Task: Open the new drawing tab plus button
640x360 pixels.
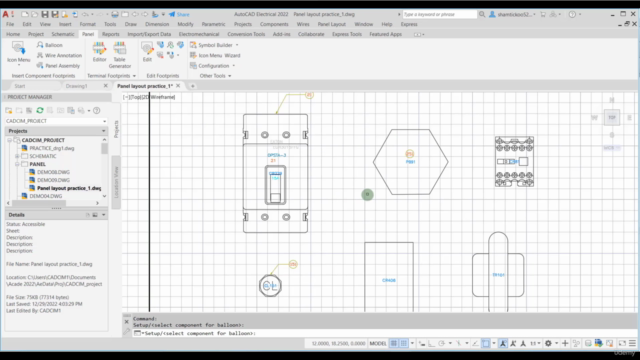Action: point(193,86)
